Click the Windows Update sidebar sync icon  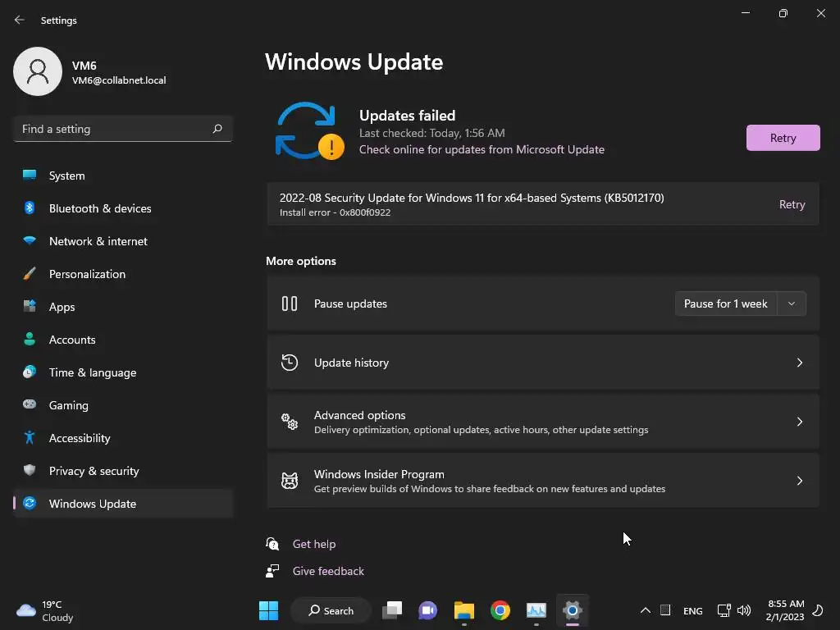[30, 503]
